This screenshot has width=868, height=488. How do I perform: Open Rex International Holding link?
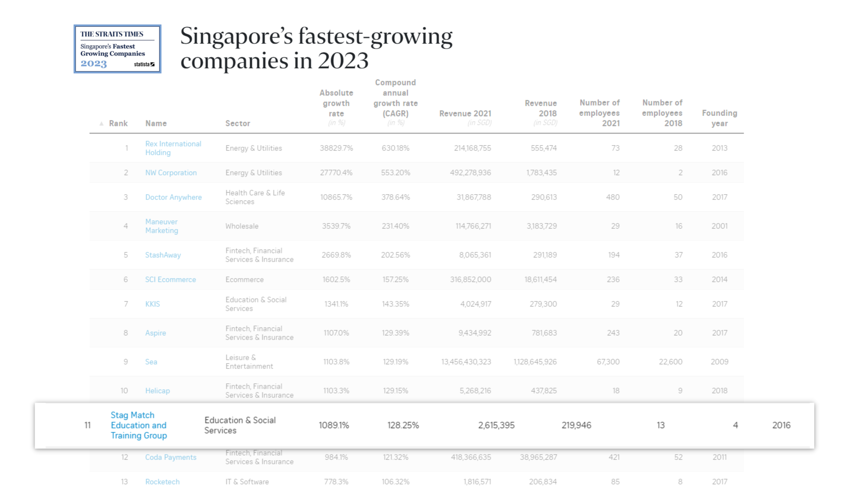point(173,148)
